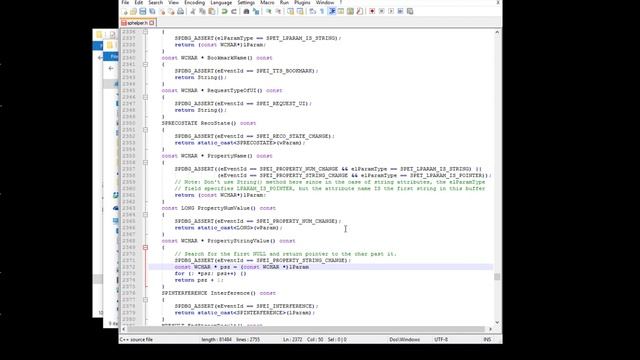Open the Language menu
640x360 pixels.
[x=221, y=2]
